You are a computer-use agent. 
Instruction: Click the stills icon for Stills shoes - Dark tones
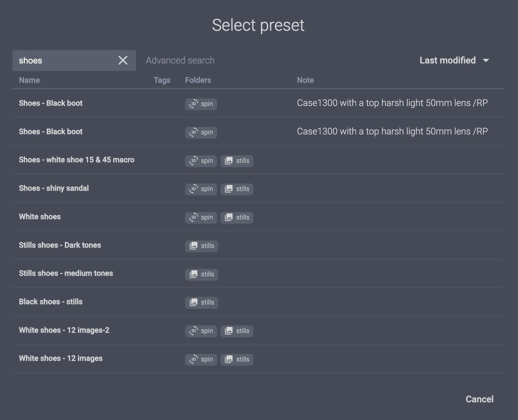[x=201, y=246]
